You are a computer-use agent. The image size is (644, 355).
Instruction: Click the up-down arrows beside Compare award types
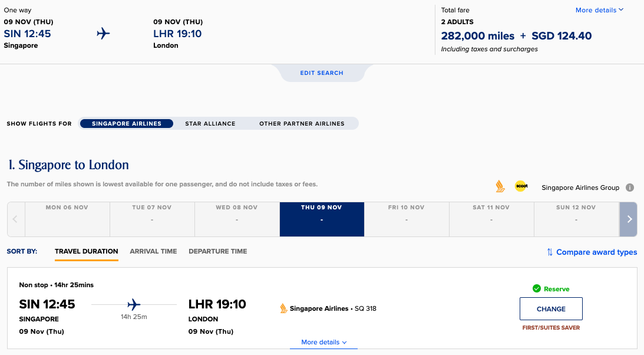coord(549,252)
